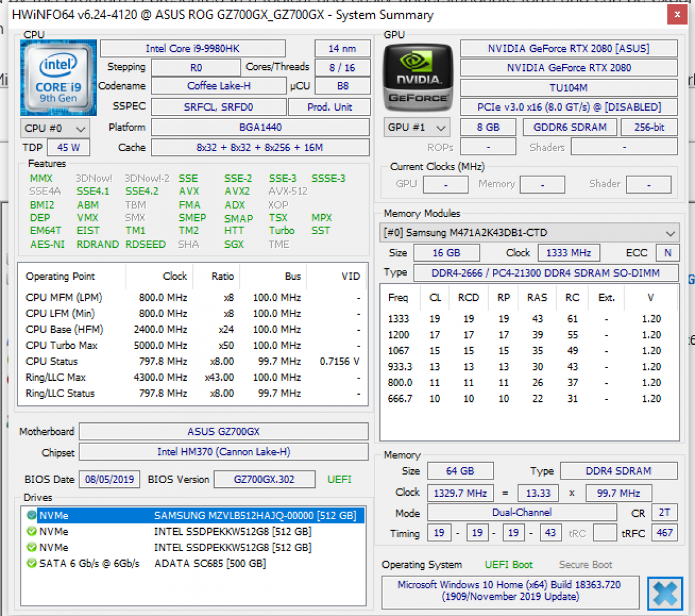Click the Secure Boot label
The width and height of the screenshot is (695, 616).
(x=585, y=564)
